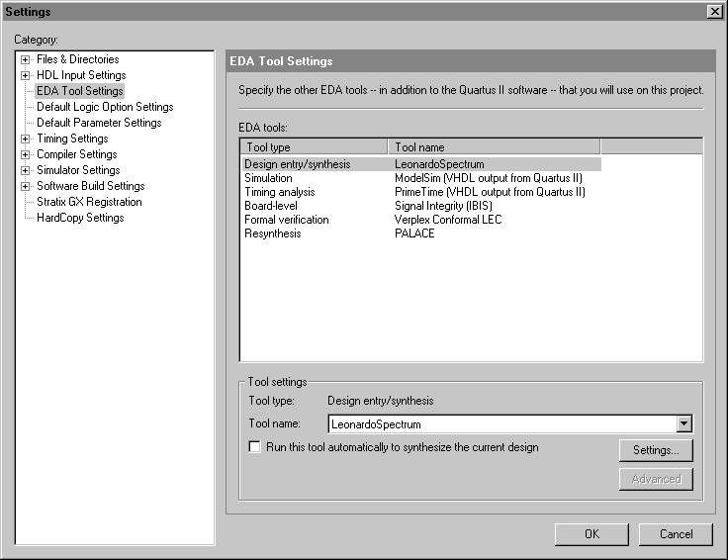728x560 pixels.
Task: Expand the Simulator Settings tree node
Action: [26, 170]
